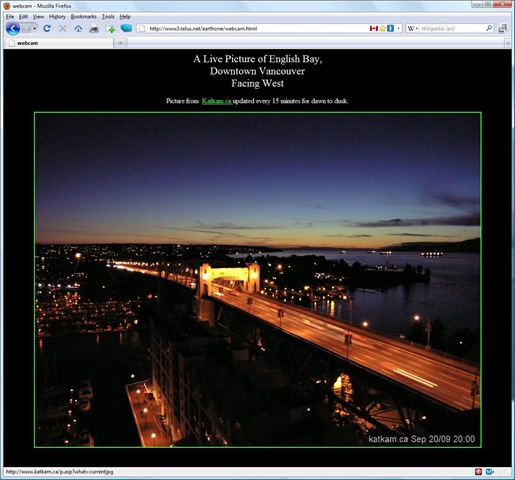Viewport: 515px width, 480px height.
Task: Open the Tools menu
Action: click(x=108, y=17)
